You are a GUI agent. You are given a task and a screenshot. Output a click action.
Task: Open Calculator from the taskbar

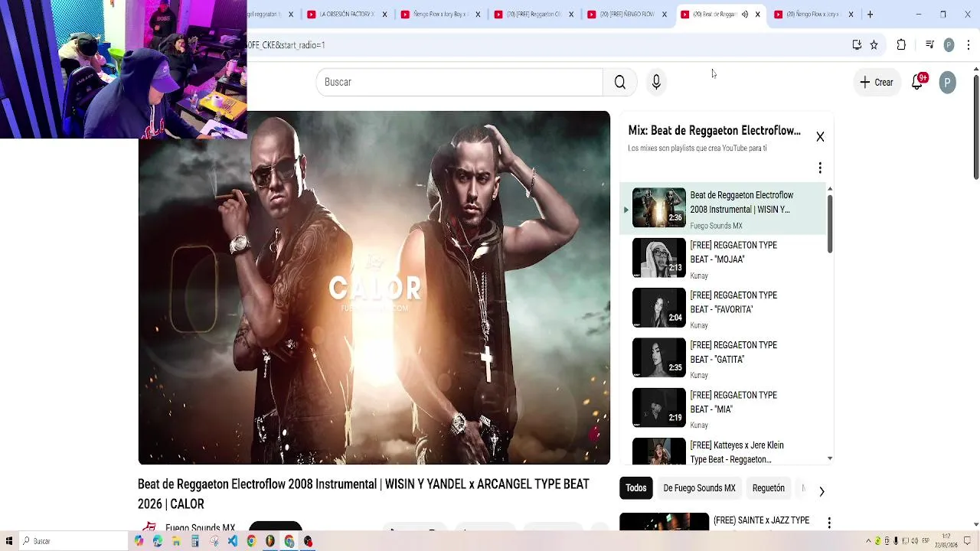point(195,541)
